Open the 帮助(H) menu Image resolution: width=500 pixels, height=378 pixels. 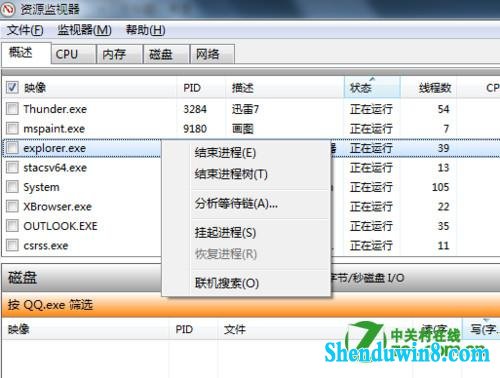pyautogui.click(x=145, y=30)
